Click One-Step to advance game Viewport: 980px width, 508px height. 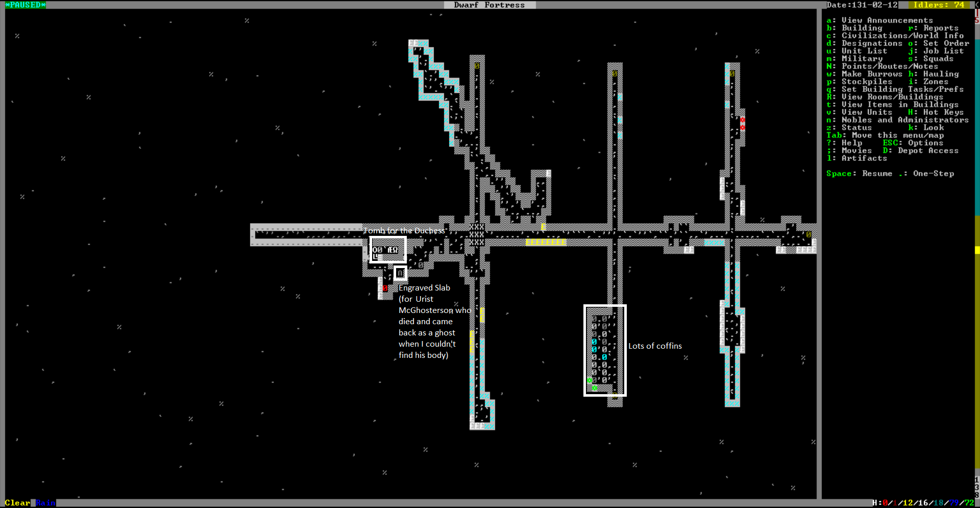(x=925, y=174)
